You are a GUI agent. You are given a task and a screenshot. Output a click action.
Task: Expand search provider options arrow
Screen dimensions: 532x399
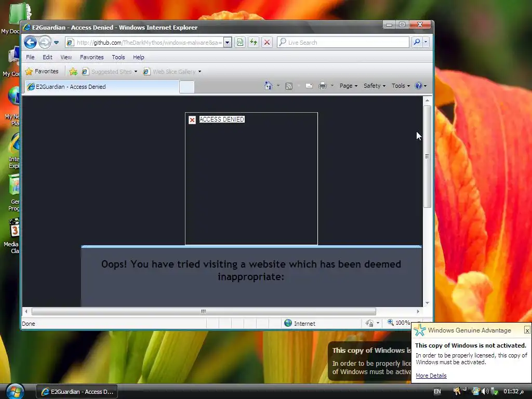(425, 42)
